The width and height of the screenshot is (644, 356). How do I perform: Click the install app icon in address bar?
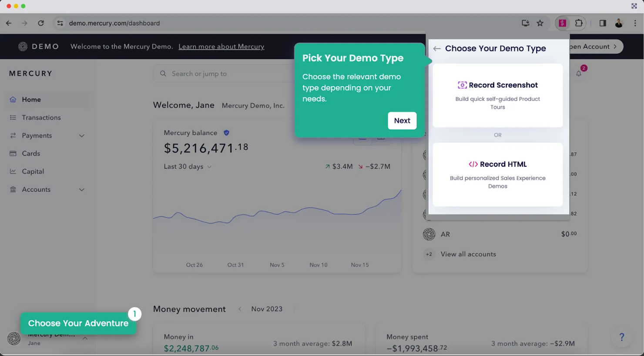(525, 23)
